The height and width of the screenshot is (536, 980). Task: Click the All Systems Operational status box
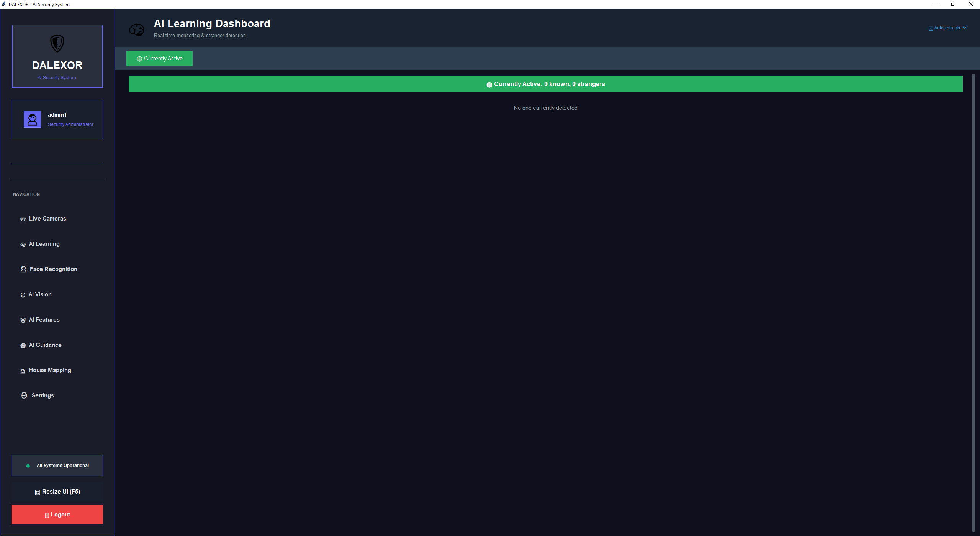click(57, 466)
